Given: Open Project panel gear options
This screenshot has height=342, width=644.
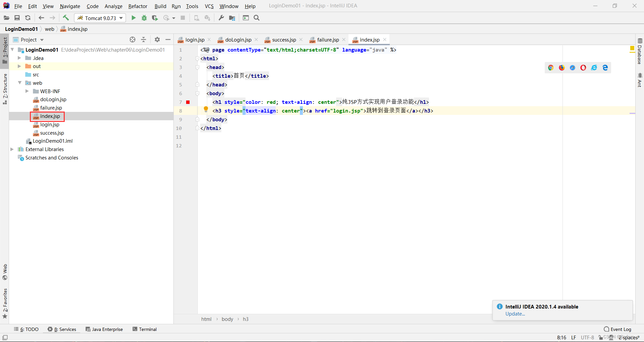Looking at the screenshot, I should click(x=157, y=40).
